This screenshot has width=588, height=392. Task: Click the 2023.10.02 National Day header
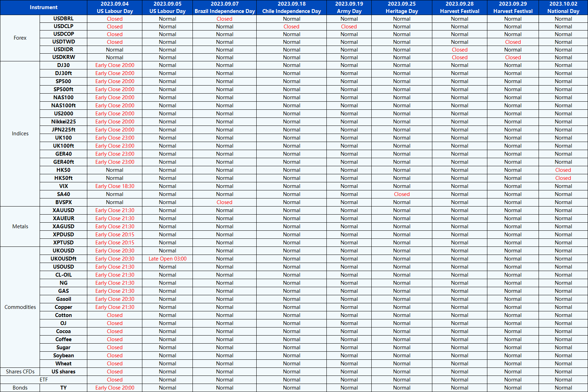tap(563, 7)
